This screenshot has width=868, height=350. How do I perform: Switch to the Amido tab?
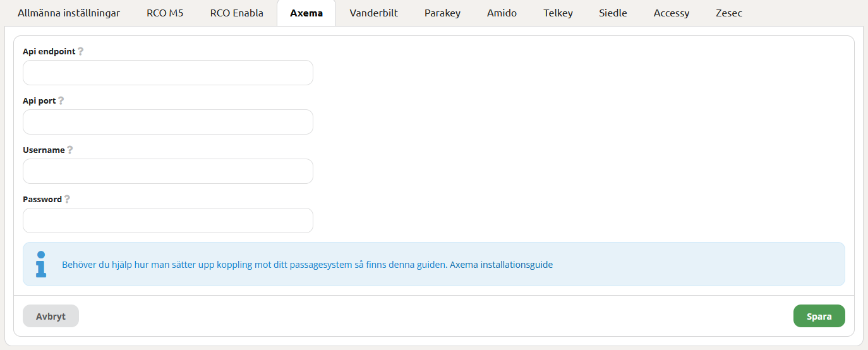click(x=502, y=13)
